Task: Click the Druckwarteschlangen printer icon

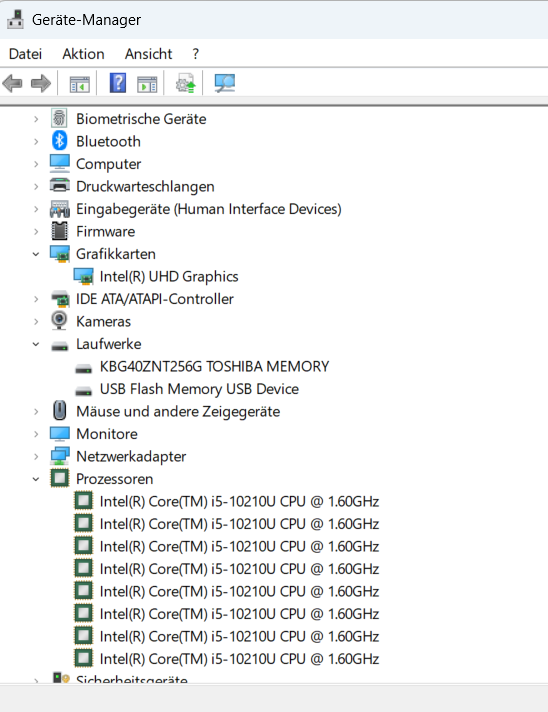Action: click(x=59, y=186)
